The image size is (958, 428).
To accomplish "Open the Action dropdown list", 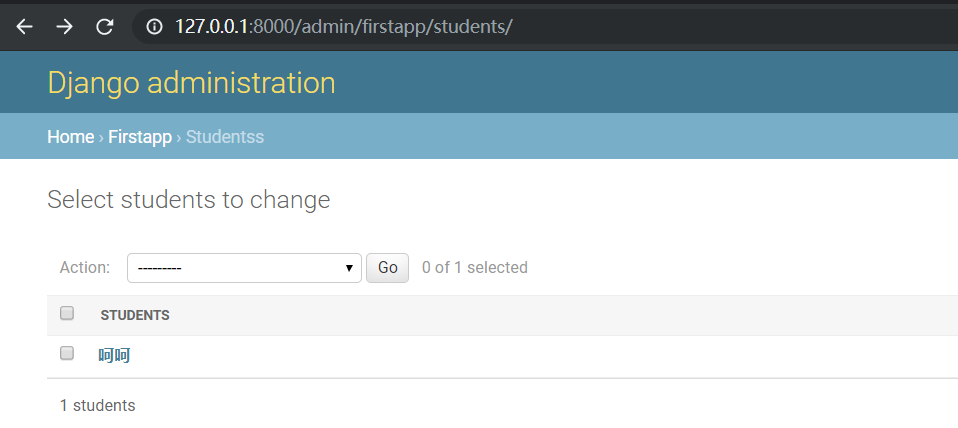I will point(244,268).
